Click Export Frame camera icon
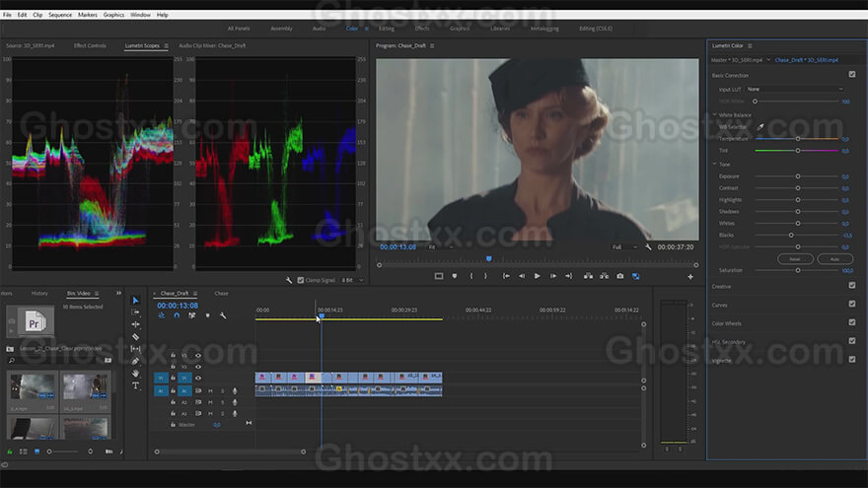 620,275
